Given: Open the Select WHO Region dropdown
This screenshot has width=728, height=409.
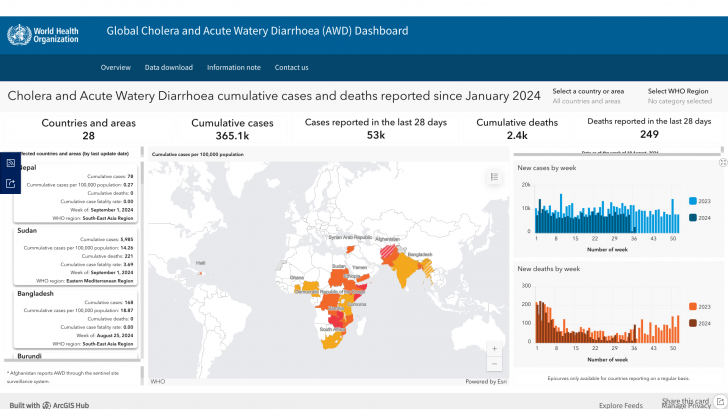Looking at the screenshot, I should point(679,96).
